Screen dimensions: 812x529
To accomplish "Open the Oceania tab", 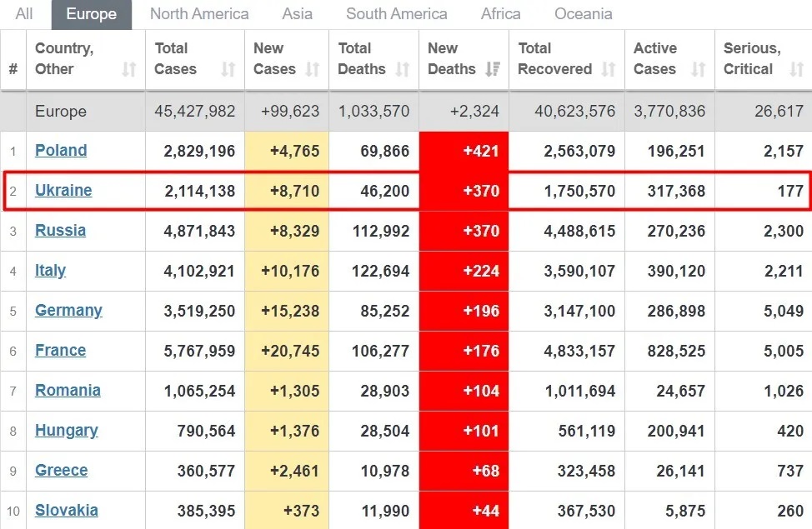I will pyautogui.click(x=584, y=14).
